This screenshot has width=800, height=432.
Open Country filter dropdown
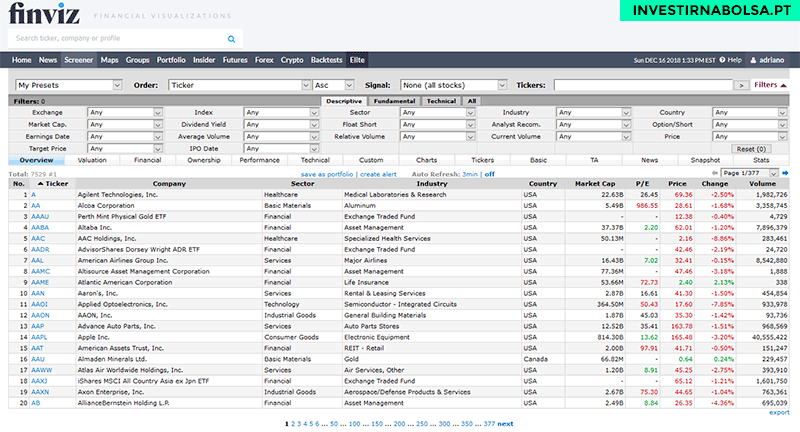[x=749, y=112]
